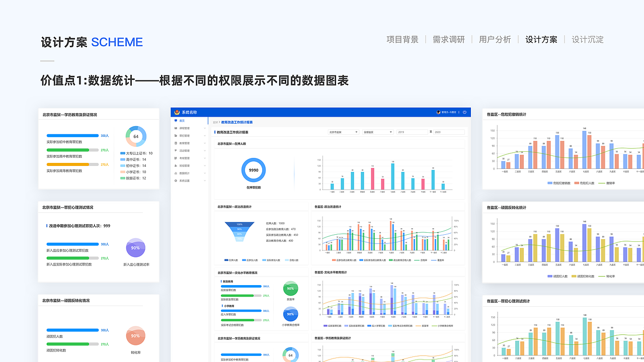Toggle the 在押人数 legend in 政治改造统计 chart
This screenshot has width=644, height=362.
coord(230,260)
